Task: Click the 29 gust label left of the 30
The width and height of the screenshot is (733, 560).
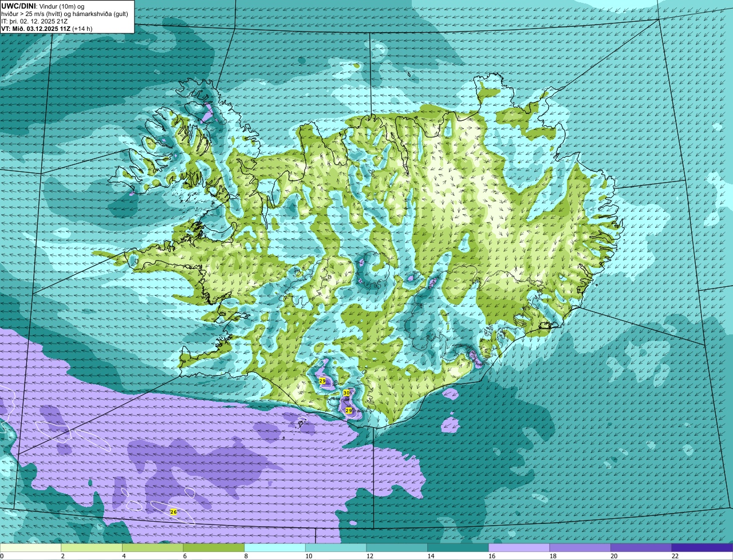Action: point(322,381)
